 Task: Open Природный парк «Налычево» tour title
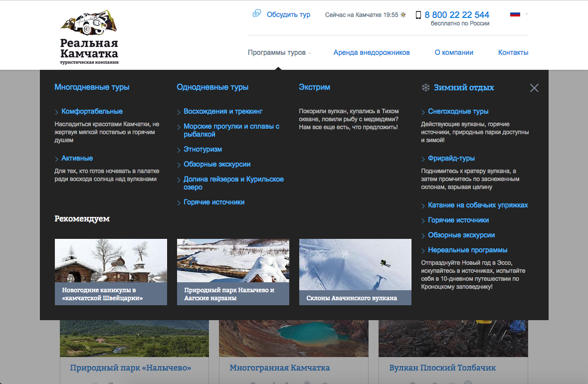[x=131, y=368]
